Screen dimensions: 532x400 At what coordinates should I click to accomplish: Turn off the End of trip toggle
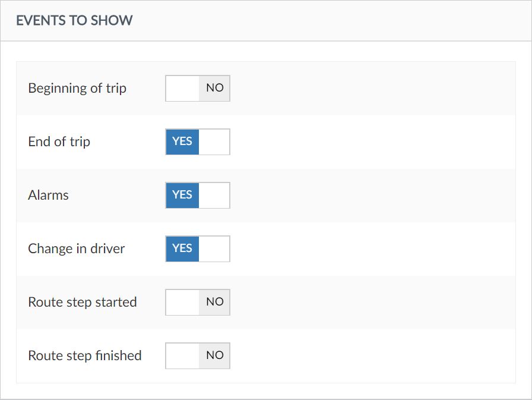tap(198, 141)
